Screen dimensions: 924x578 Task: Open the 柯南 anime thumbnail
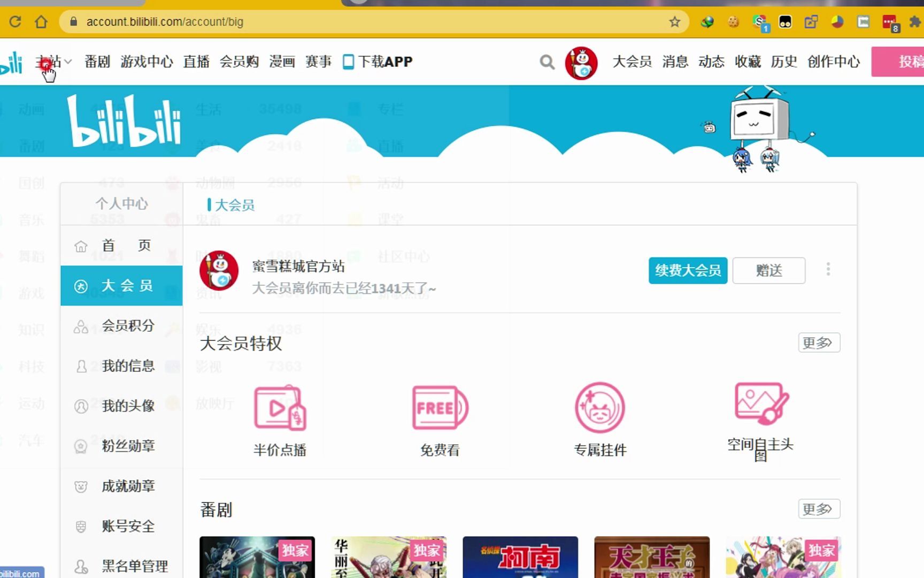(520, 557)
